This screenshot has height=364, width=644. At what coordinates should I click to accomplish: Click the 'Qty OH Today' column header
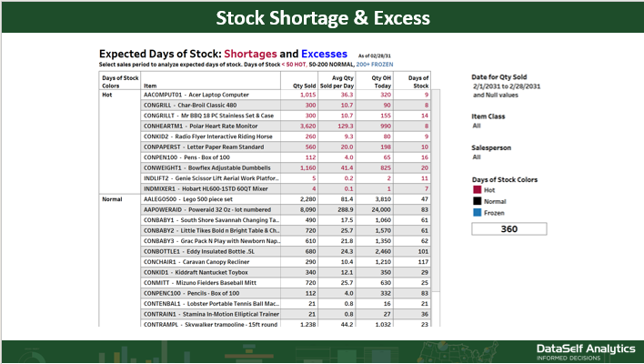[x=381, y=82]
